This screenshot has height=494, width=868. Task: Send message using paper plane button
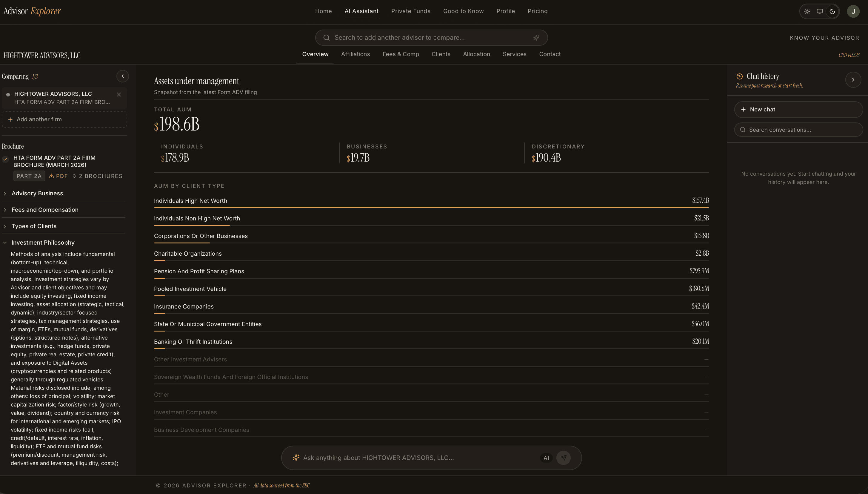[564, 458]
